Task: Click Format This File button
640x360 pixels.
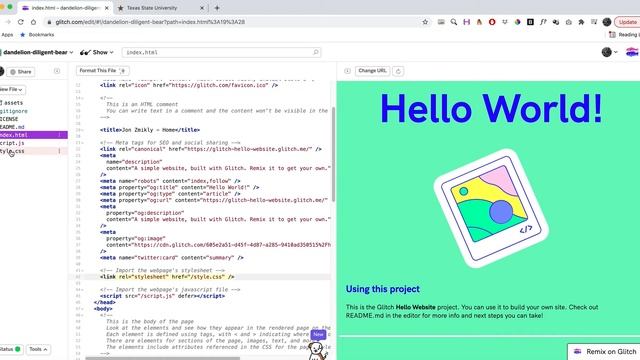Action: click(x=102, y=71)
